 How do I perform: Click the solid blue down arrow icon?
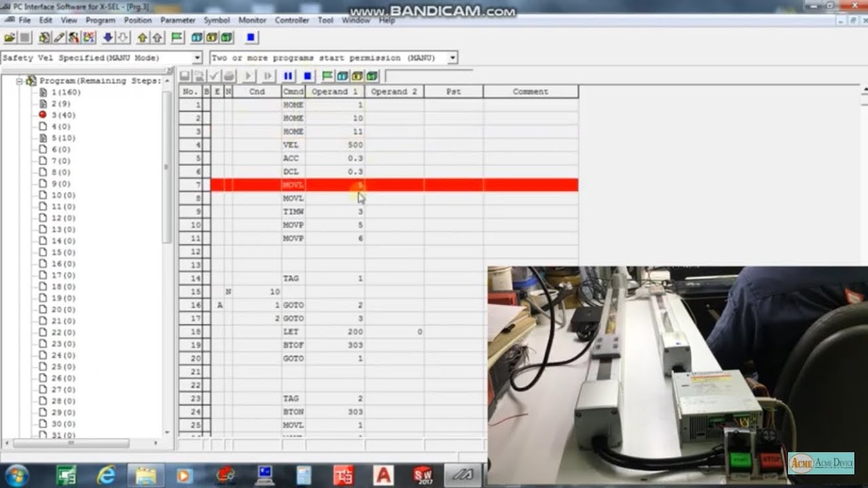tap(108, 38)
